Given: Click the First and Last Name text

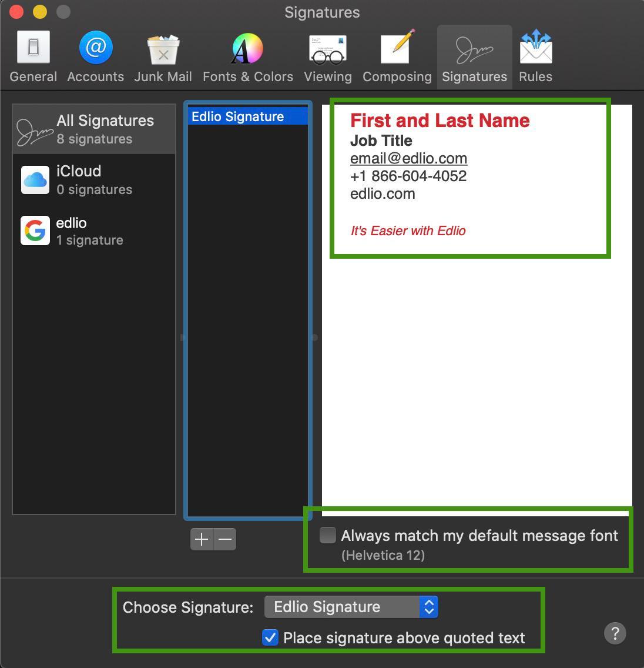Looking at the screenshot, I should pyautogui.click(x=440, y=121).
